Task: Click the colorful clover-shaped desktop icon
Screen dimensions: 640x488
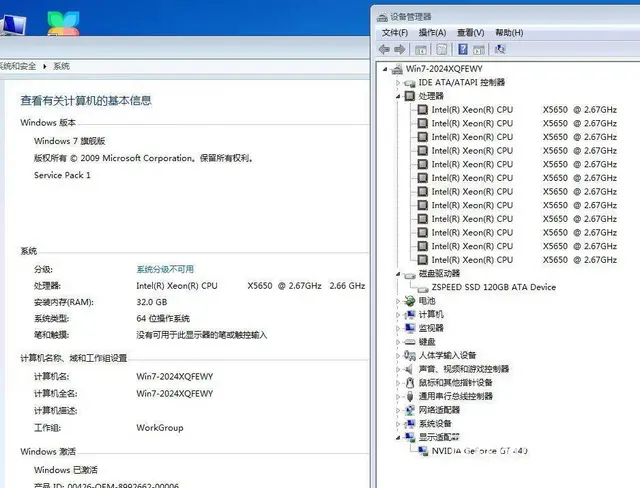Action: 63,23
